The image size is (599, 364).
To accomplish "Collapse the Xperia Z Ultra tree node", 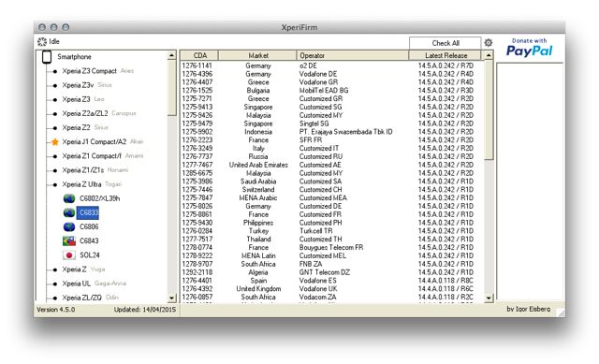I will [55, 184].
